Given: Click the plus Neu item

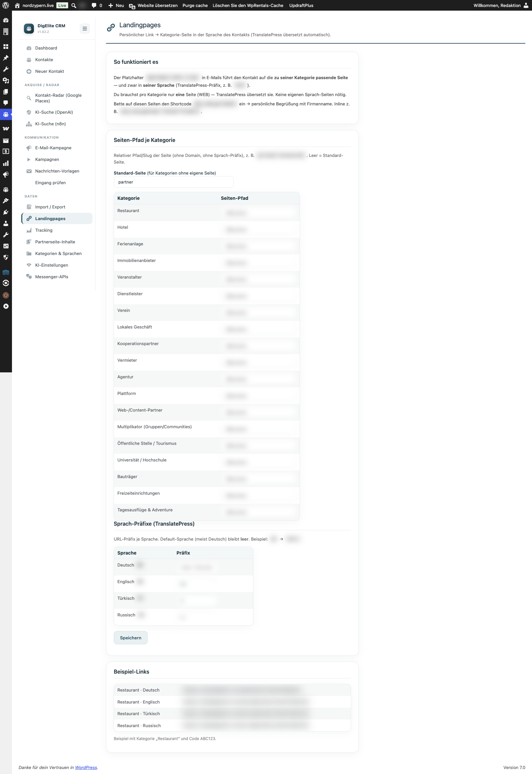Looking at the screenshot, I should [116, 5].
